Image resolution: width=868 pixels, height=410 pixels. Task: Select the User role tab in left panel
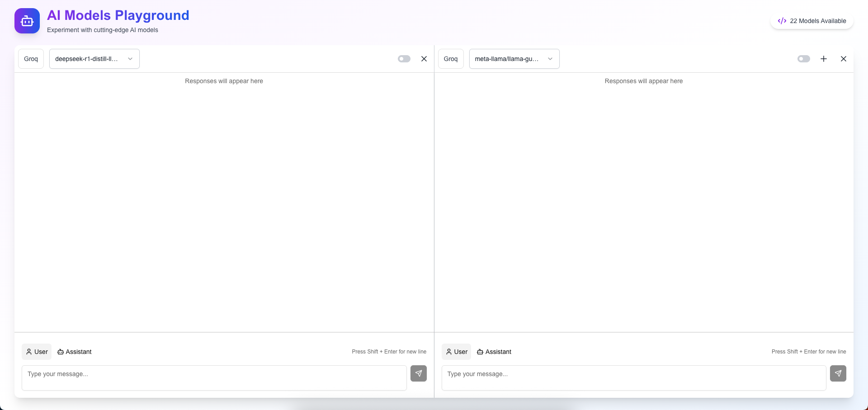pos(37,352)
